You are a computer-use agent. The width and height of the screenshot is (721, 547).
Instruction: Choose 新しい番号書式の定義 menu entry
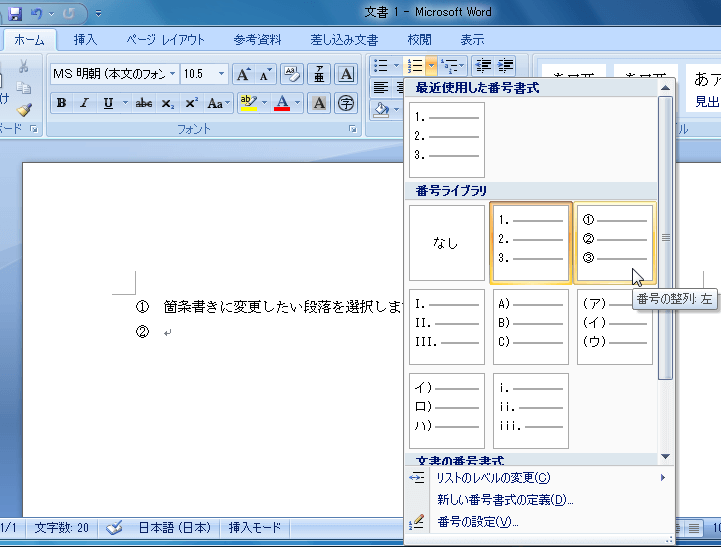(539, 500)
